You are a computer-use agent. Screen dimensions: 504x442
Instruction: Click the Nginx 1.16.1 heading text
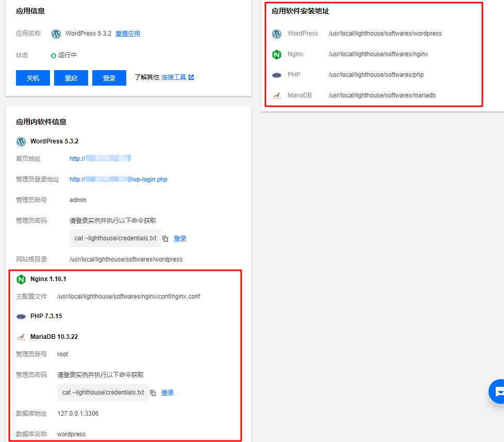48,279
